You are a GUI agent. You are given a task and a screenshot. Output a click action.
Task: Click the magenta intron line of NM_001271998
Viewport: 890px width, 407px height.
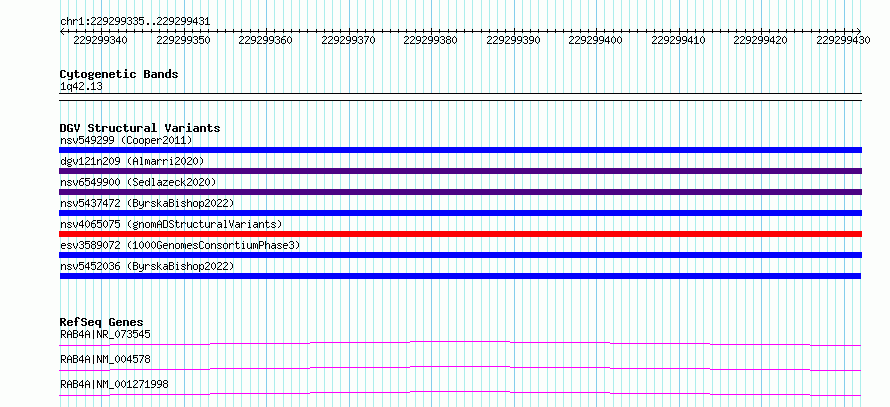coord(460,392)
